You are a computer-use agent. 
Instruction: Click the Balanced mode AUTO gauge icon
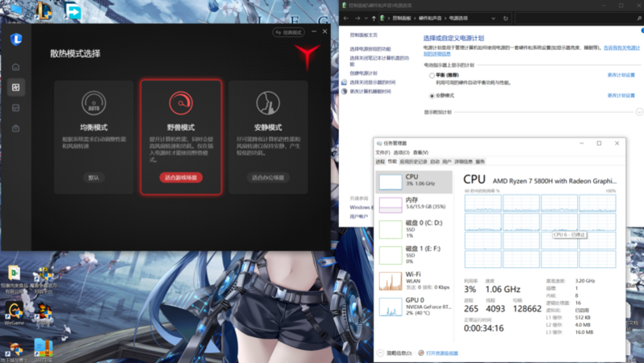[x=94, y=103]
